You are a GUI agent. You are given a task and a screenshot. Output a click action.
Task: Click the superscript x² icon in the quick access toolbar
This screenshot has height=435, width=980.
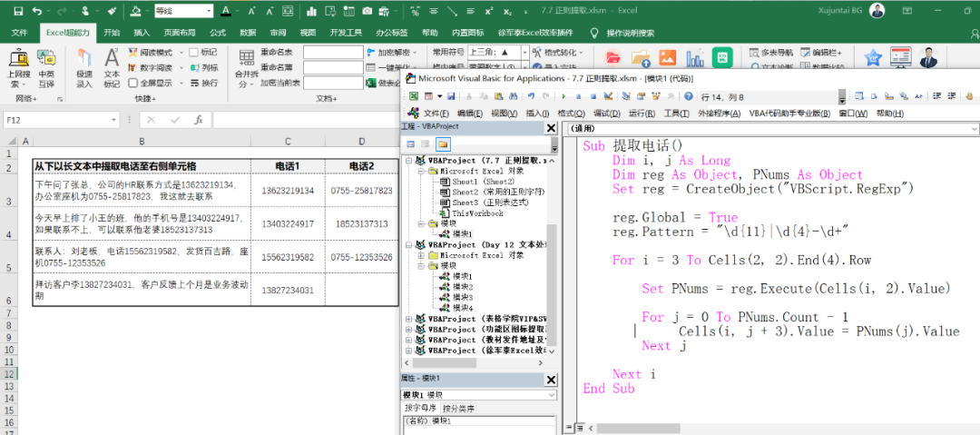click(489, 11)
